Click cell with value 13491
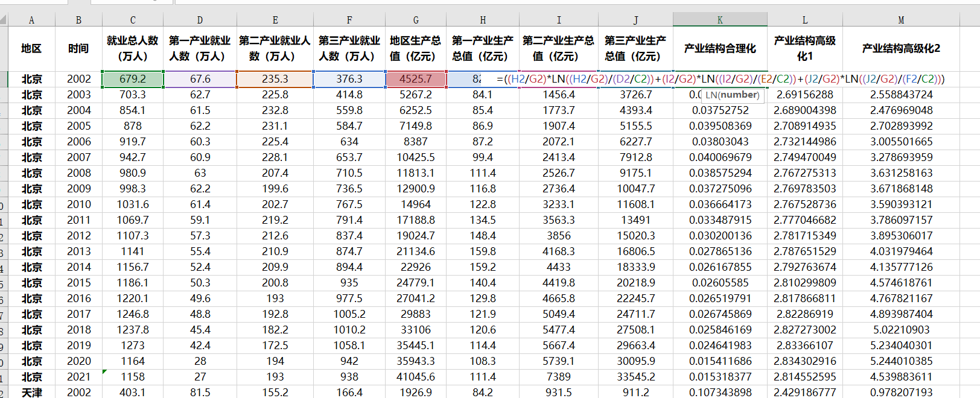Image resolution: width=980 pixels, height=398 pixels. click(x=635, y=220)
